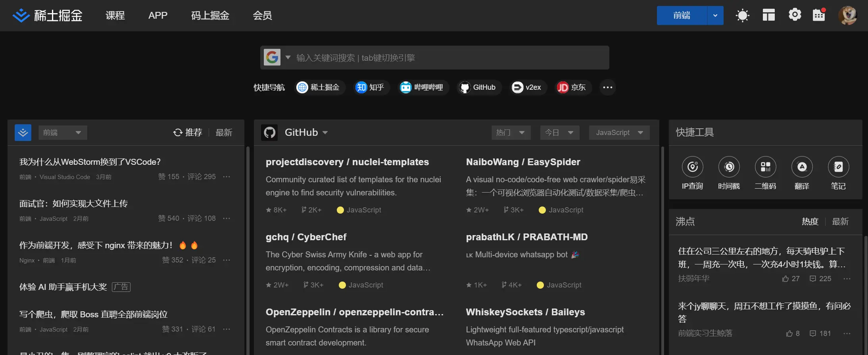Screen dimensions: 868x355
Task: Like the 扶弱年华 post
Action: (x=791, y=279)
